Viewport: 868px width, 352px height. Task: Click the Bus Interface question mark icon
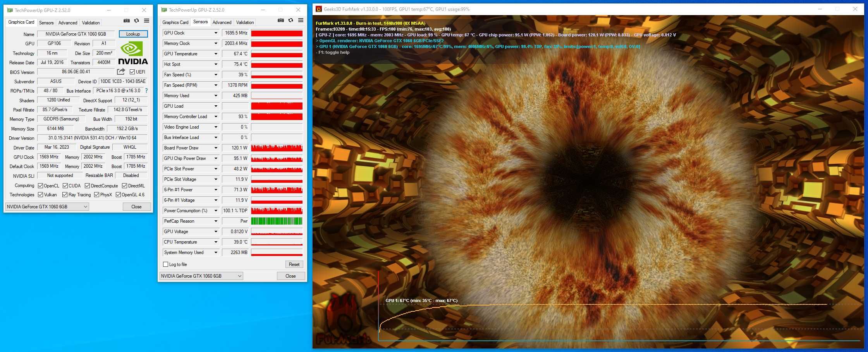[146, 91]
